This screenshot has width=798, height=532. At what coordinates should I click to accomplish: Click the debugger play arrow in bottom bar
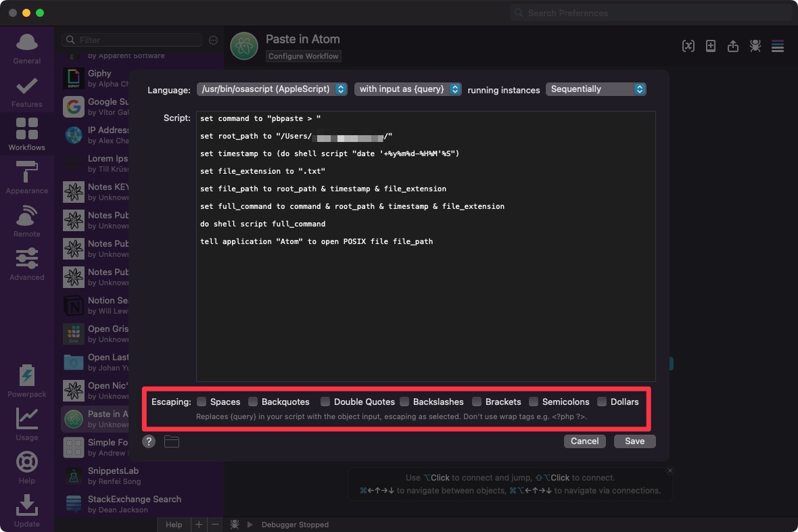[x=250, y=525]
